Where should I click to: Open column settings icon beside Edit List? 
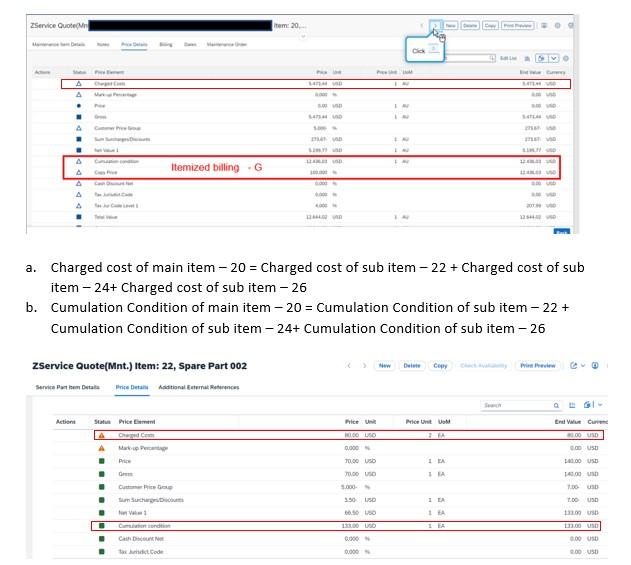[527, 58]
